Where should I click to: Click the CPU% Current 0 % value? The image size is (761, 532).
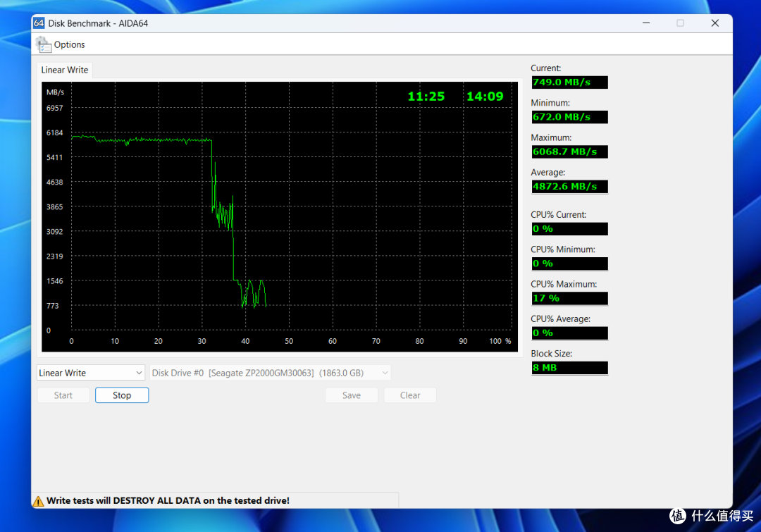pyautogui.click(x=569, y=228)
